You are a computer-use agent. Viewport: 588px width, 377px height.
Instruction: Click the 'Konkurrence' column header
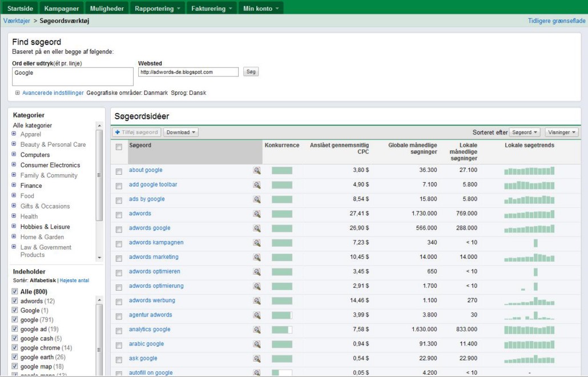(x=282, y=145)
